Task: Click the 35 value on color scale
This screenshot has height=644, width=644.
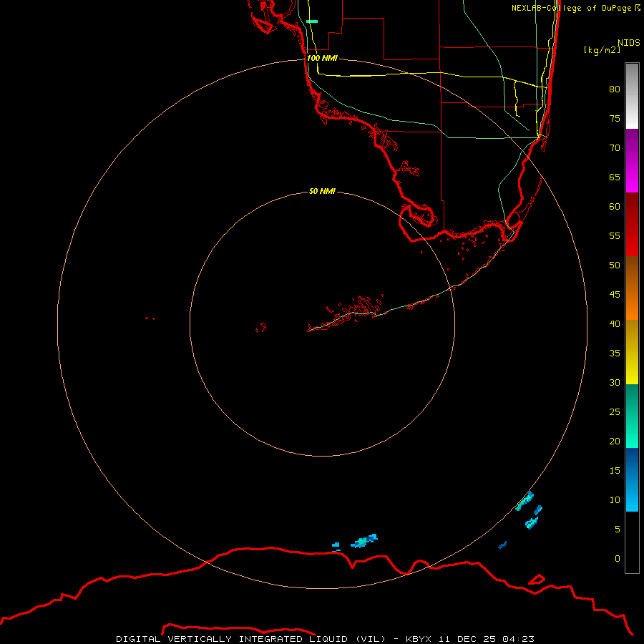Action: (x=615, y=353)
